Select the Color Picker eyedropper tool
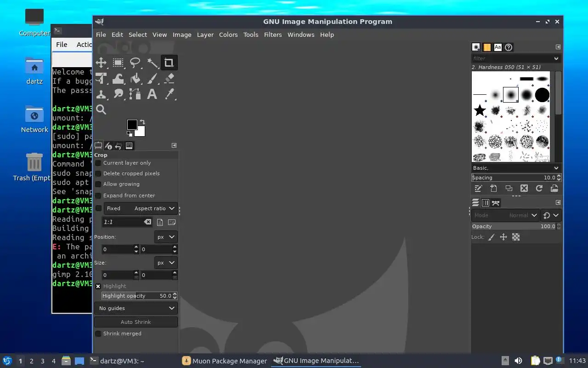The width and height of the screenshot is (588, 368). (x=169, y=94)
